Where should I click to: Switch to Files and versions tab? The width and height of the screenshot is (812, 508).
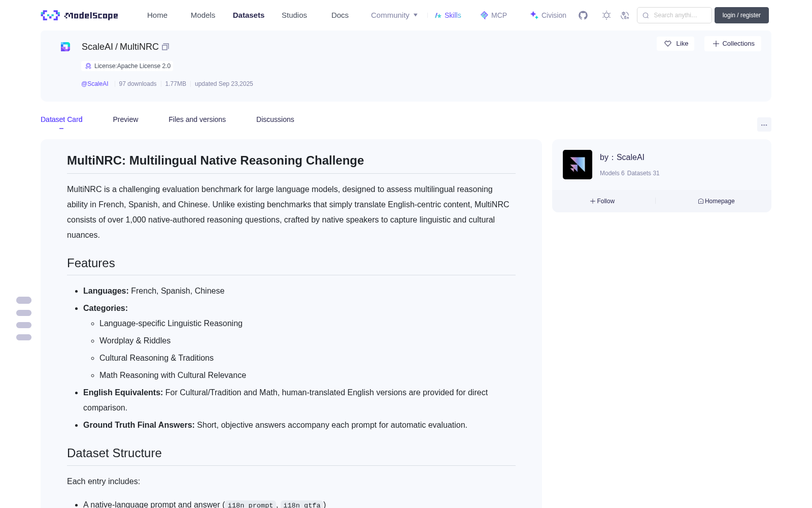click(197, 119)
